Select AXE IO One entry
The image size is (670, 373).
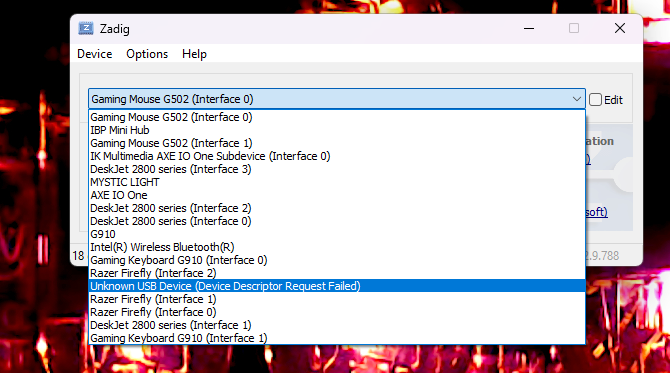coord(337,195)
